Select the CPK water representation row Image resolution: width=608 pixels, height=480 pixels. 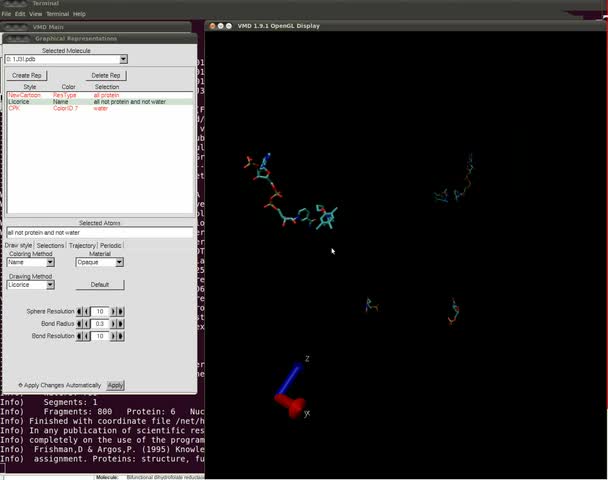100,108
